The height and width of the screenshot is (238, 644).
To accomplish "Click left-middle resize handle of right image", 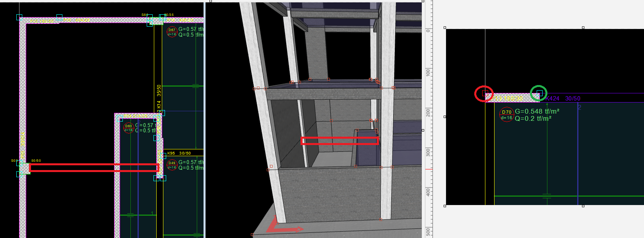I will pos(445,117).
